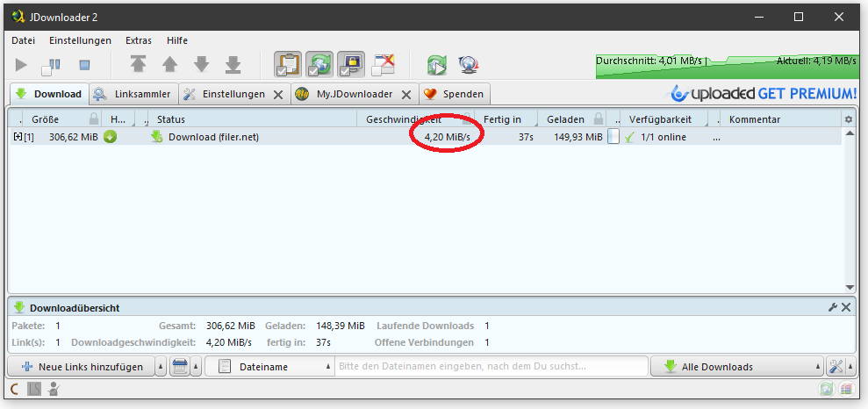Select the Download (filer.net) status text
This screenshot has height=409, width=868.
(213, 137)
